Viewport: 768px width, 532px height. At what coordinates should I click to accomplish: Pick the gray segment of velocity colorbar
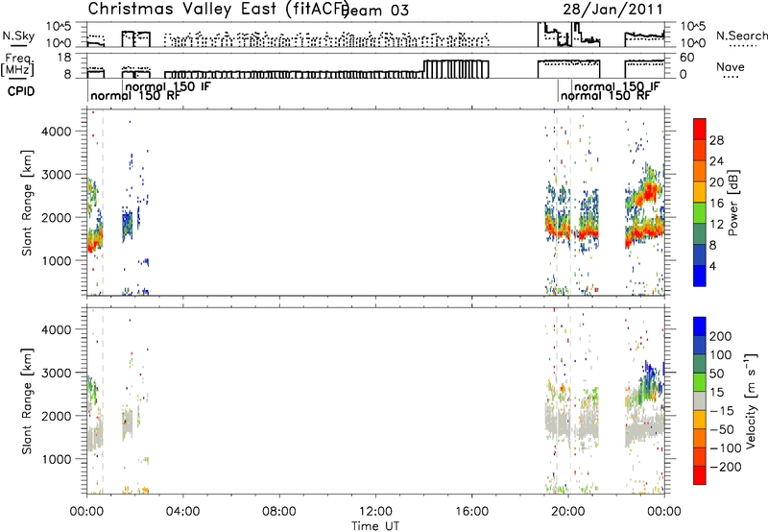click(x=700, y=400)
